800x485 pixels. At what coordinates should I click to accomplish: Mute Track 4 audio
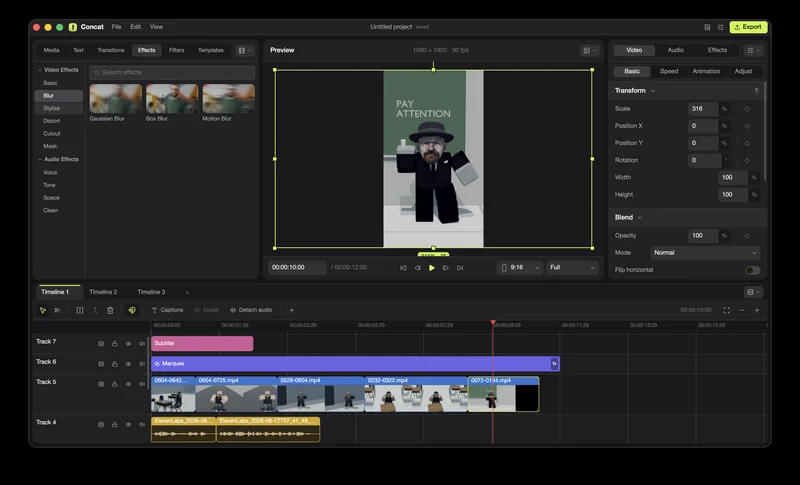click(x=142, y=424)
